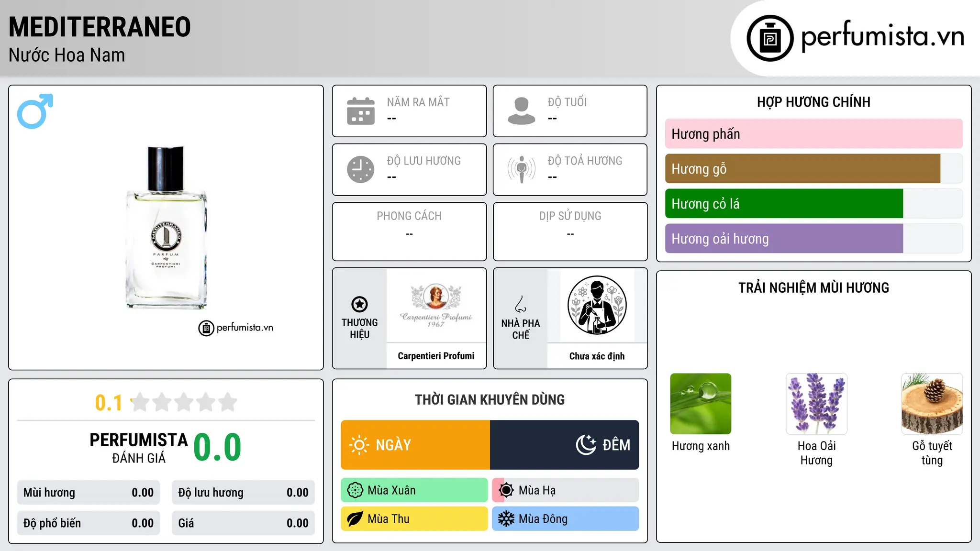
Task: Click the sun icon next to Ngày
Action: click(x=359, y=445)
